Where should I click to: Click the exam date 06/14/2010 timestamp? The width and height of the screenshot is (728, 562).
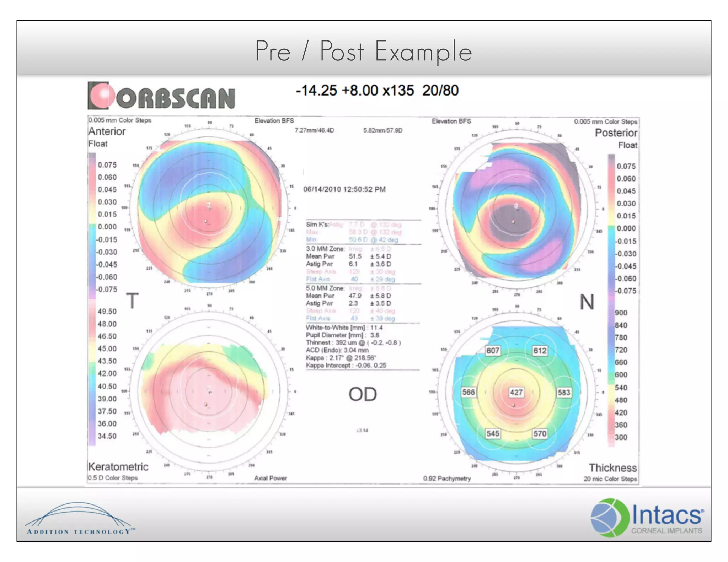344,189
